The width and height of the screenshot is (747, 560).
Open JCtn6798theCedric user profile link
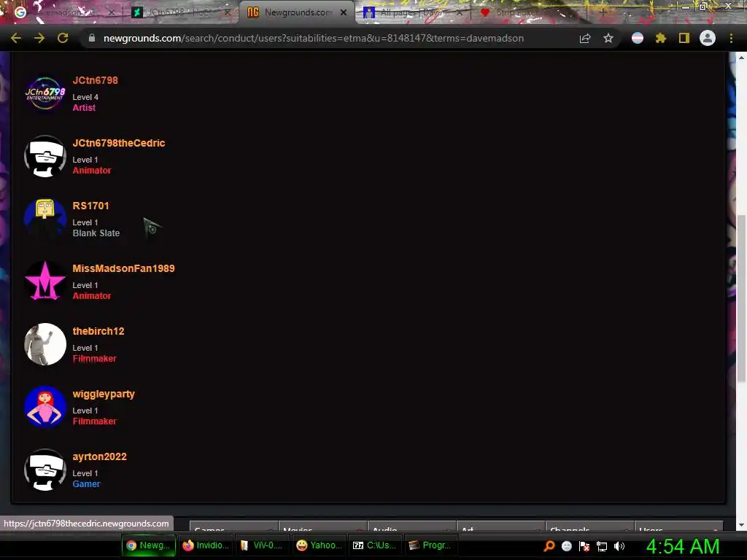click(x=119, y=144)
